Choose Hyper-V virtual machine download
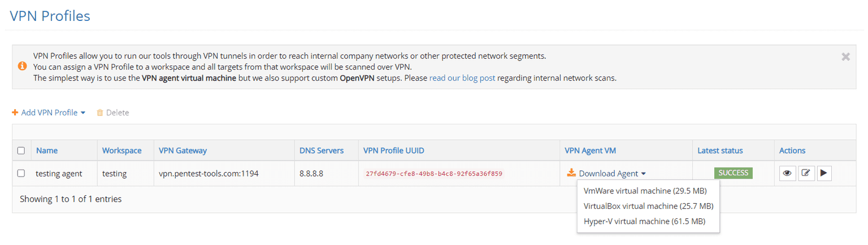This screenshot has height=245, width=868. pos(644,221)
